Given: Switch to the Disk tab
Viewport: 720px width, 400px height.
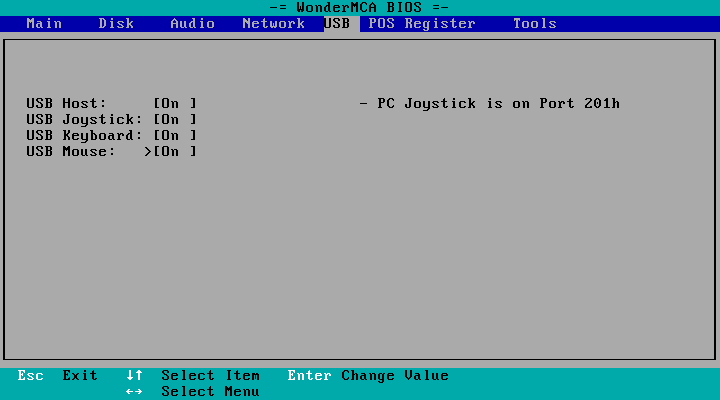Looking at the screenshot, I should [116, 23].
